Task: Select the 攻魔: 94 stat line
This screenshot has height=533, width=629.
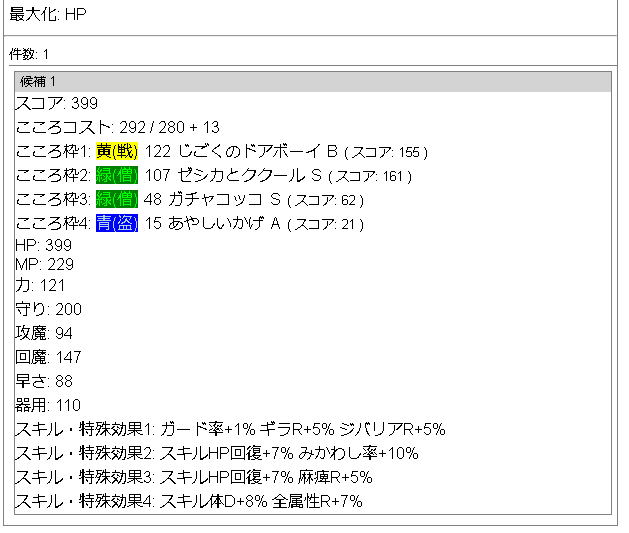Action: [x=44, y=333]
